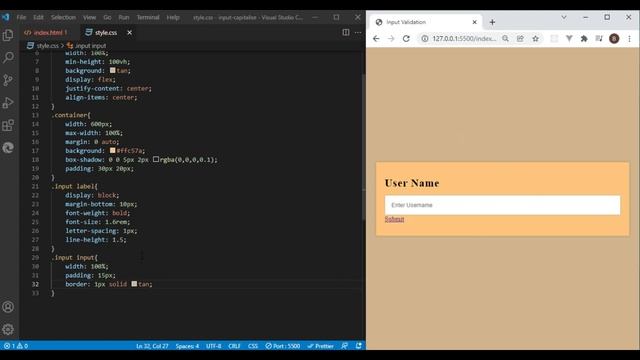640x360 pixels.
Task: Show errors and warnings in status bar
Action: pos(16,346)
